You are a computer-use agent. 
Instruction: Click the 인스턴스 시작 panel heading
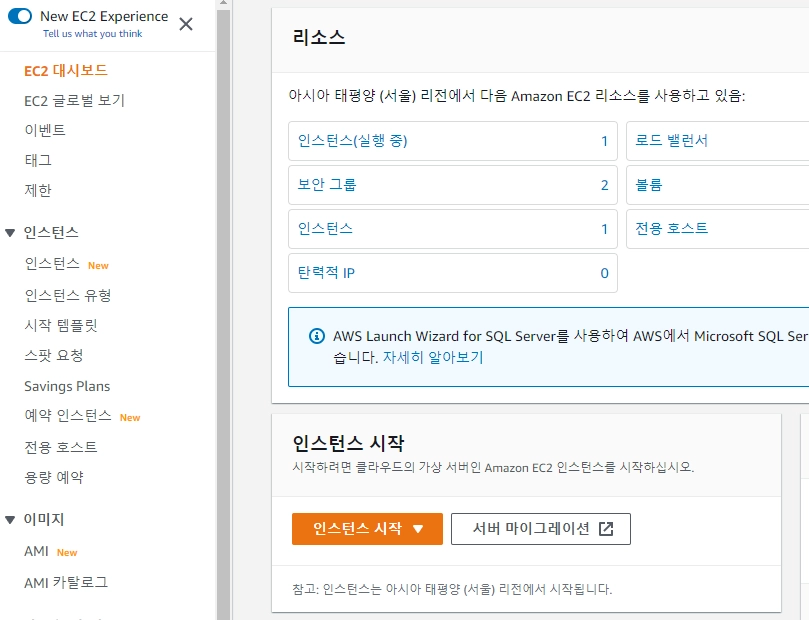pos(348,443)
